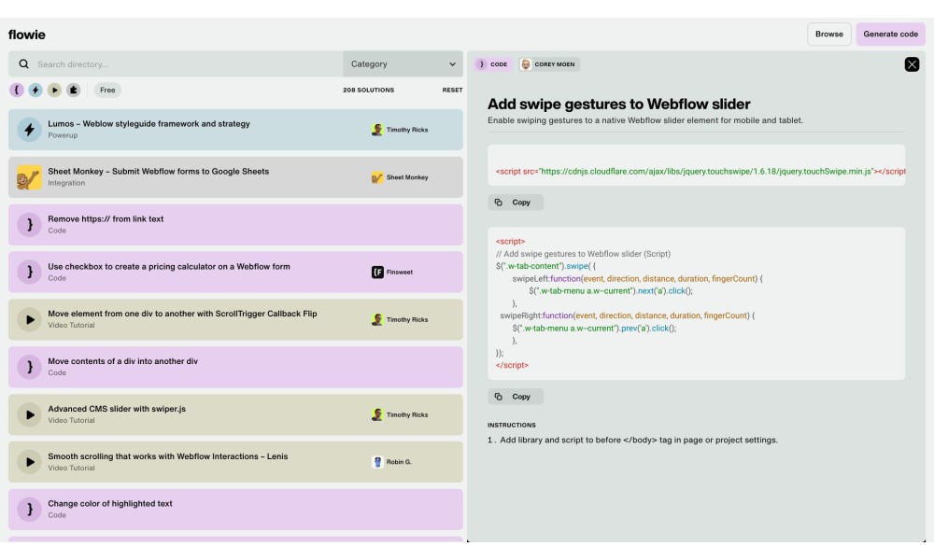Click the Powerup label under Lumos
934x560 pixels.
(x=63, y=135)
